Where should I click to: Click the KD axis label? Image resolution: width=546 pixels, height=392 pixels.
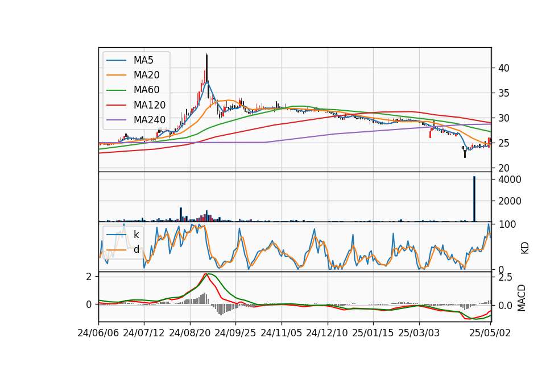pos(525,248)
